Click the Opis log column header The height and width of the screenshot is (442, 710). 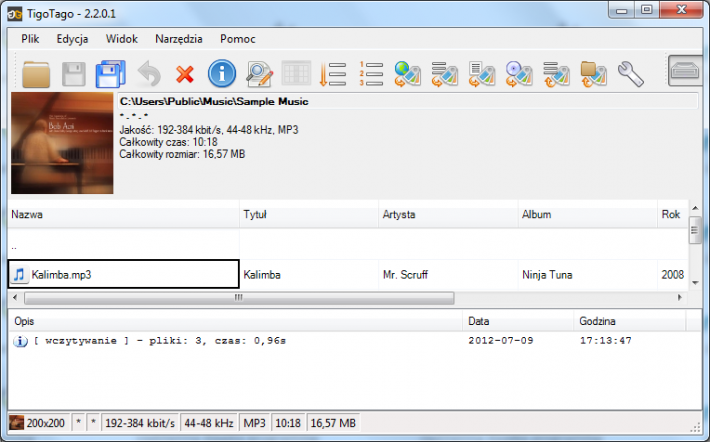(x=235, y=321)
